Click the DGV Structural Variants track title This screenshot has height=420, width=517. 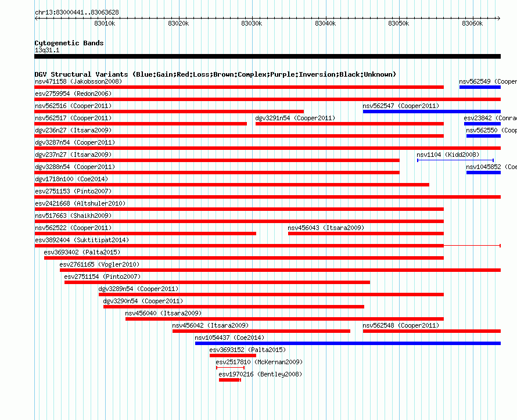tap(216, 74)
